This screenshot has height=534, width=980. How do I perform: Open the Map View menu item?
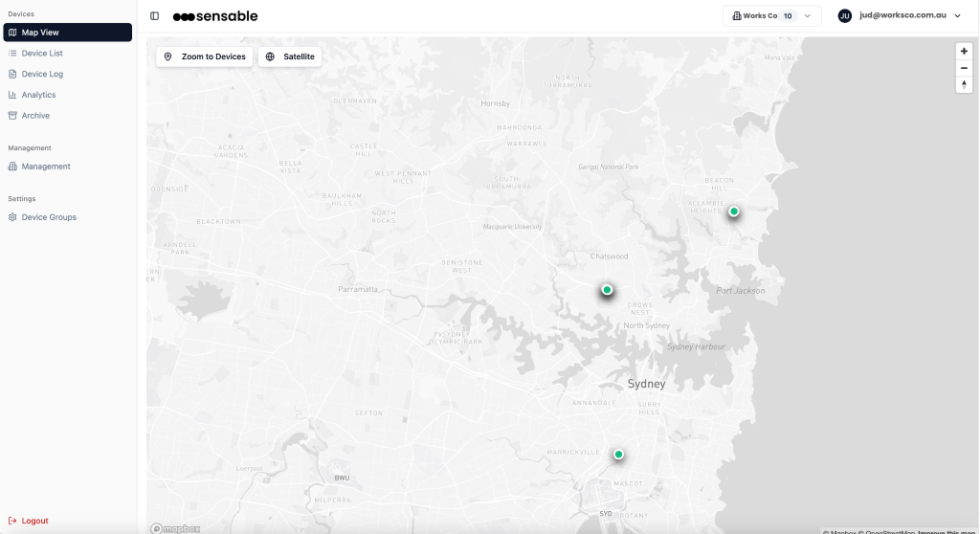pos(68,33)
